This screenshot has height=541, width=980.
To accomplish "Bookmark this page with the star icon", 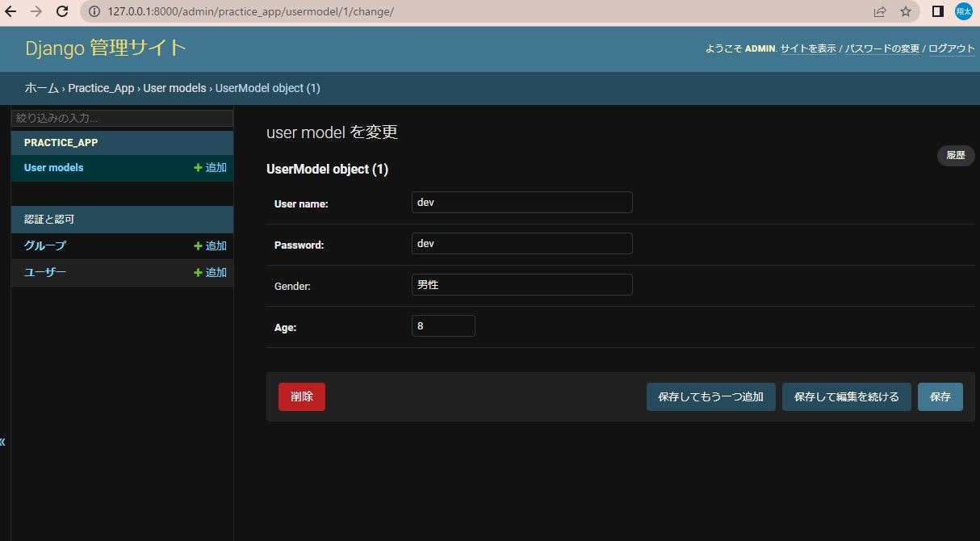I will pyautogui.click(x=905, y=12).
